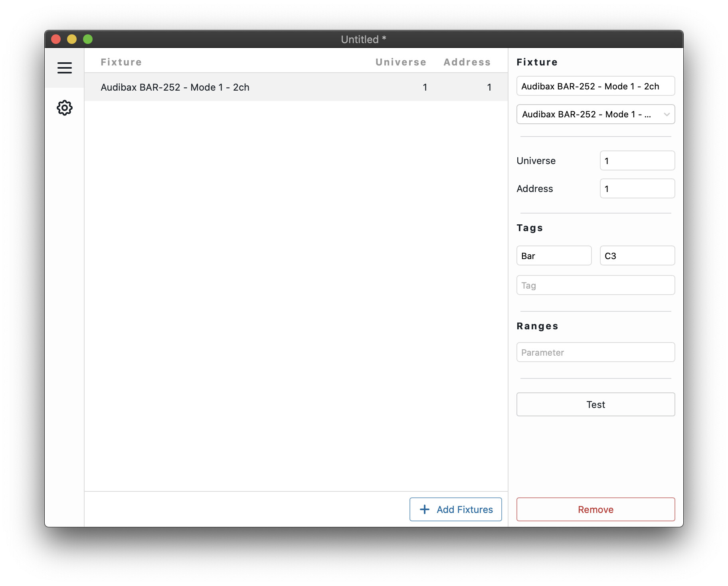Click the plus icon on Add Fixtures
This screenshot has width=728, height=586.
coord(425,509)
